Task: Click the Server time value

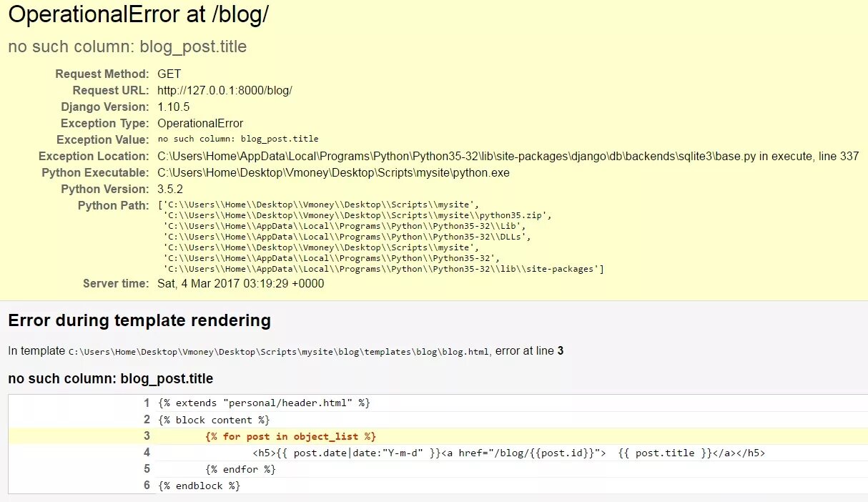Action: [x=240, y=284]
